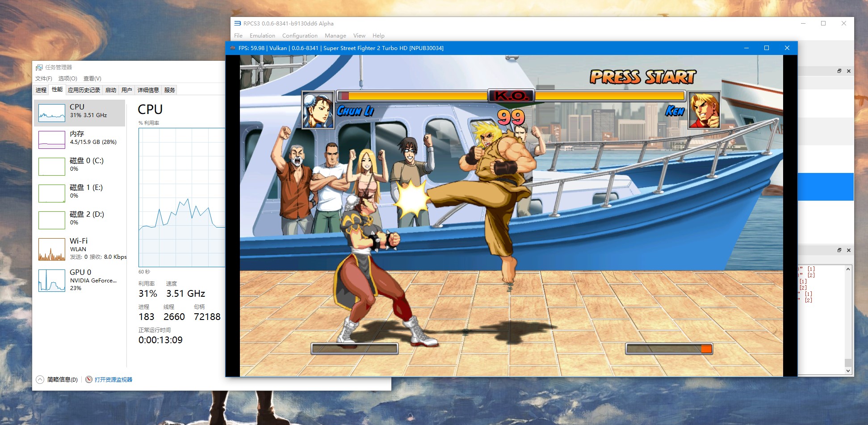Switch to the 应用历史记录 tab
This screenshot has height=425, width=868.
point(84,90)
